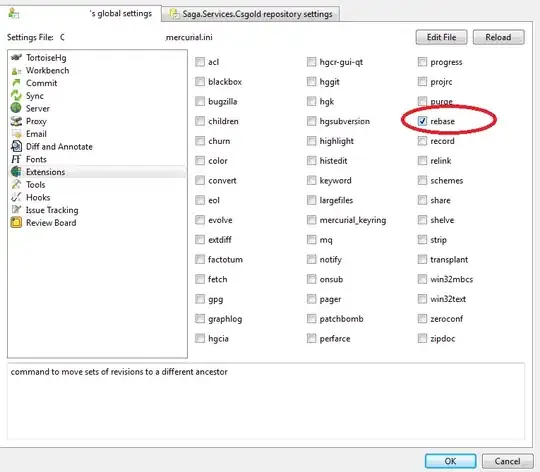This screenshot has height=472, width=540.
Task: Enable the children extension
Action: coord(200,121)
